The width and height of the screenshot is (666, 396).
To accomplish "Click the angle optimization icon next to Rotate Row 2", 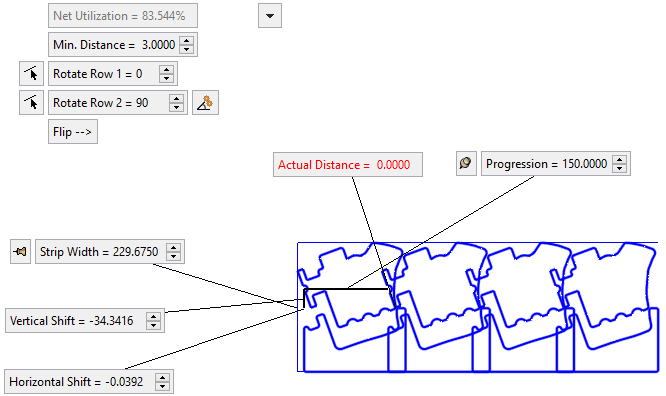I will 206,102.
